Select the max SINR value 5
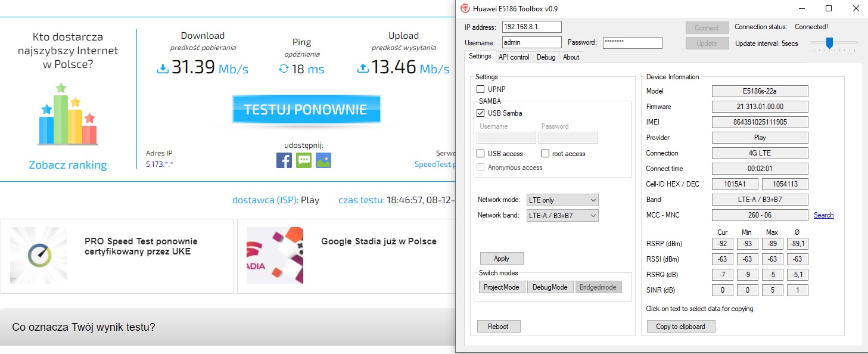This screenshot has width=868, height=354. [773, 290]
